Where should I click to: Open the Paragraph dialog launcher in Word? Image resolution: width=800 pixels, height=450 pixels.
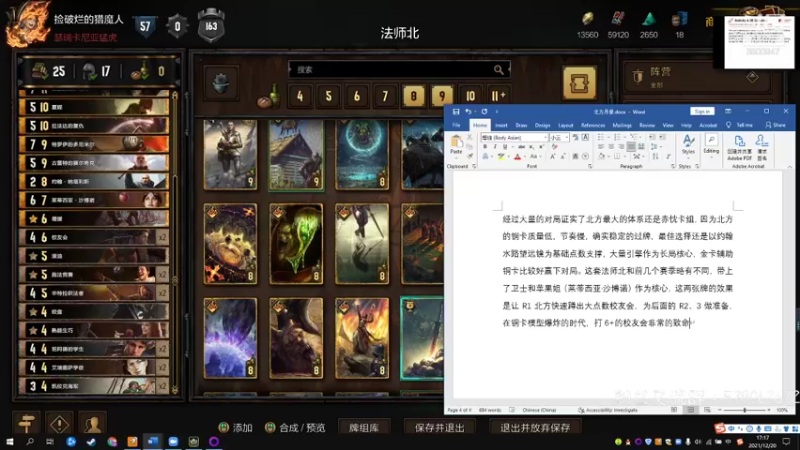click(x=673, y=166)
